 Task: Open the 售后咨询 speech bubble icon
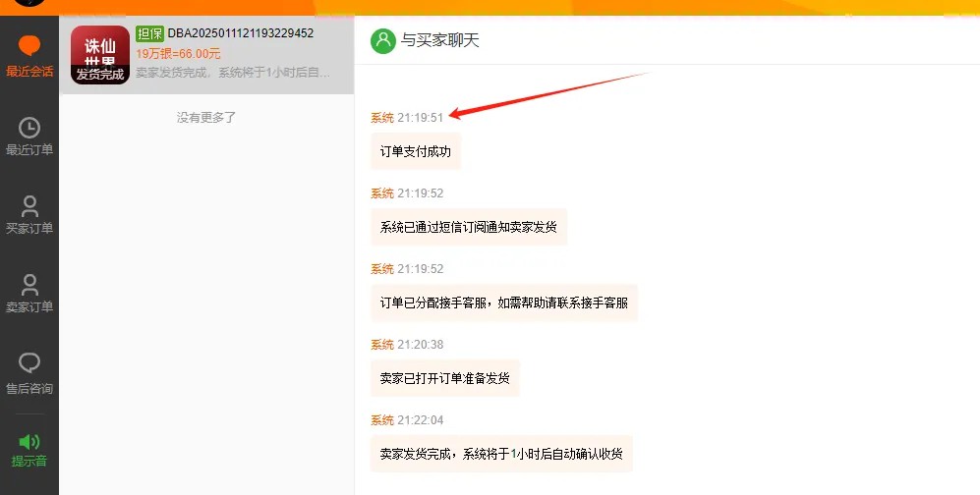(29, 363)
